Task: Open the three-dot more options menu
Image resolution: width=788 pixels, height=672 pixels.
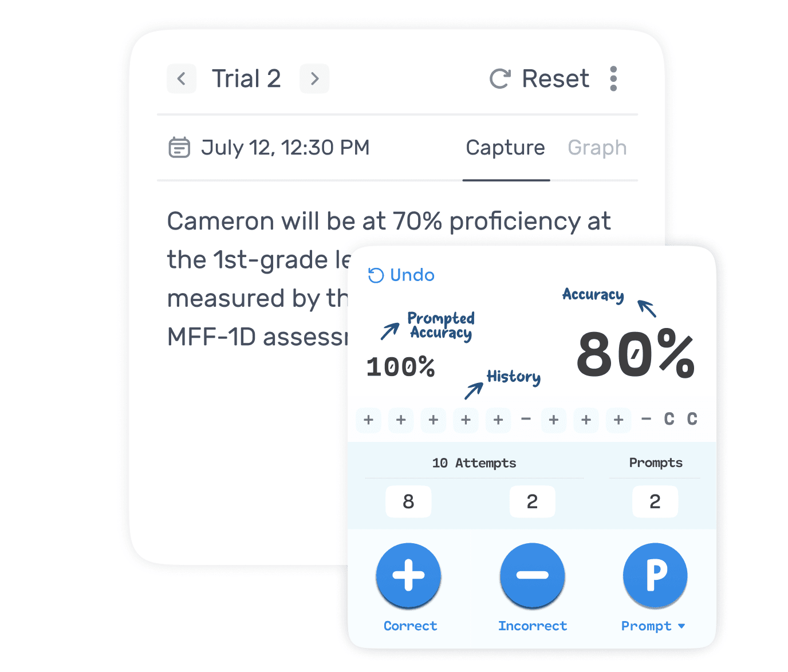Action: 613,78
